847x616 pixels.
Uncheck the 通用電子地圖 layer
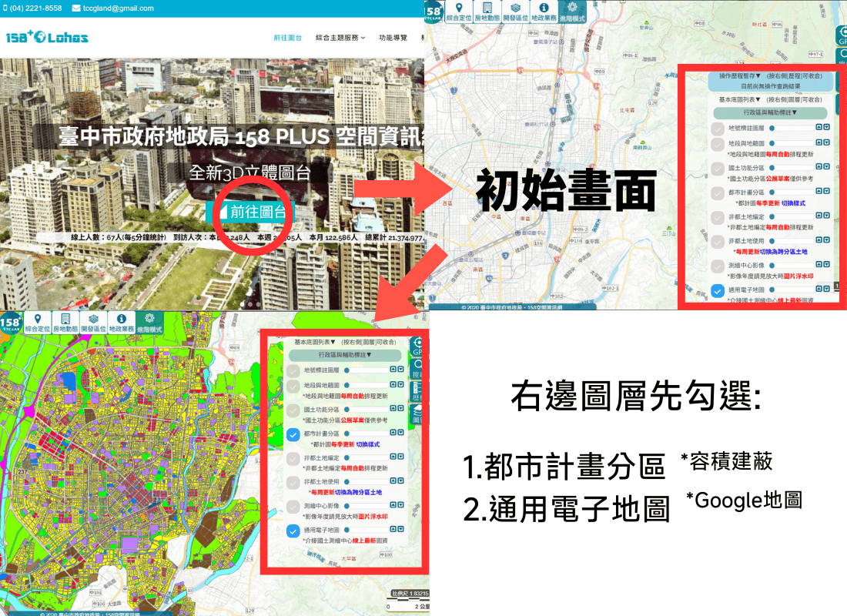pos(718,290)
